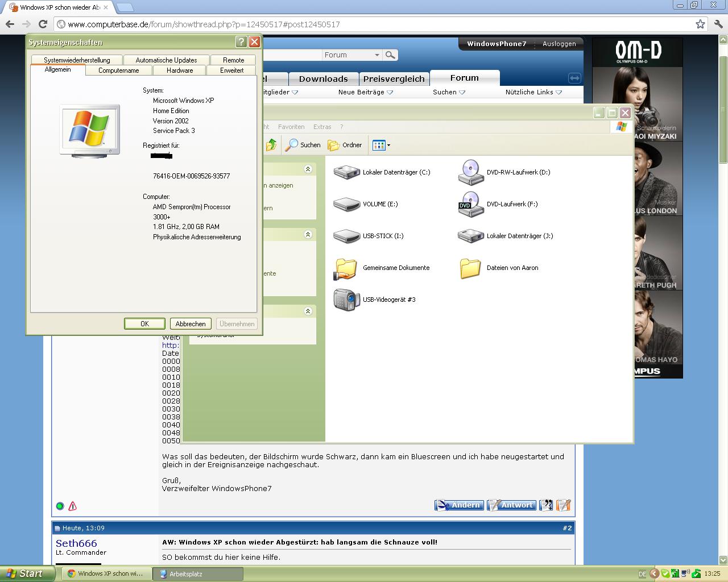Select USB-STICK (I:) drive icon
Image resolution: width=728 pixels, height=582 pixels.
(x=346, y=236)
